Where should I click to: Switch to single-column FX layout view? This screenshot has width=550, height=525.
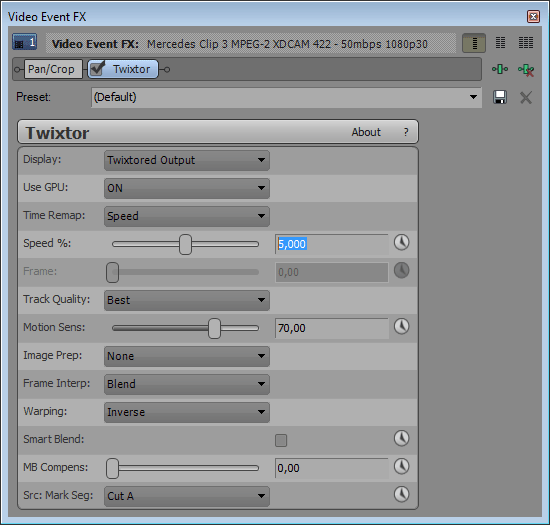coord(474,43)
